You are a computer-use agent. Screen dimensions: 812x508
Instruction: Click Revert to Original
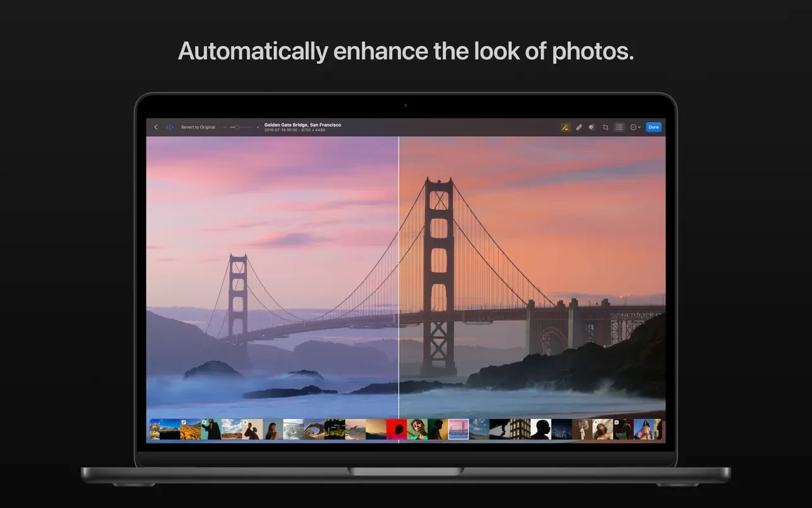click(198, 127)
